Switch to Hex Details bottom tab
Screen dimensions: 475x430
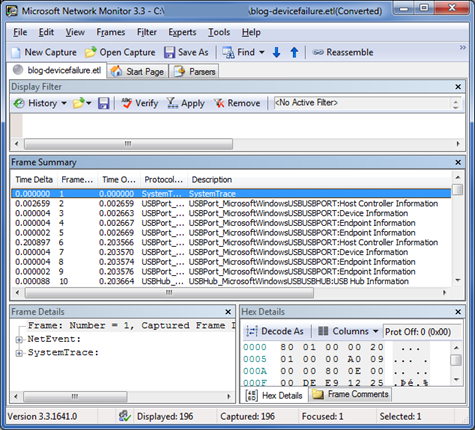(x=274, y=395)
